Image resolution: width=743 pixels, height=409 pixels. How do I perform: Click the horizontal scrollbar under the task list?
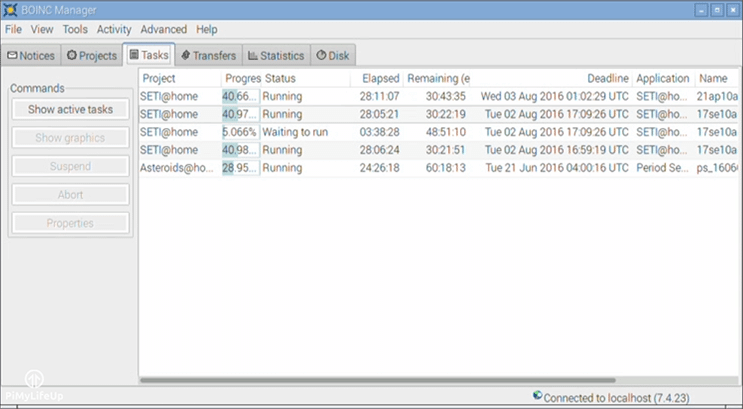[378, 380]
